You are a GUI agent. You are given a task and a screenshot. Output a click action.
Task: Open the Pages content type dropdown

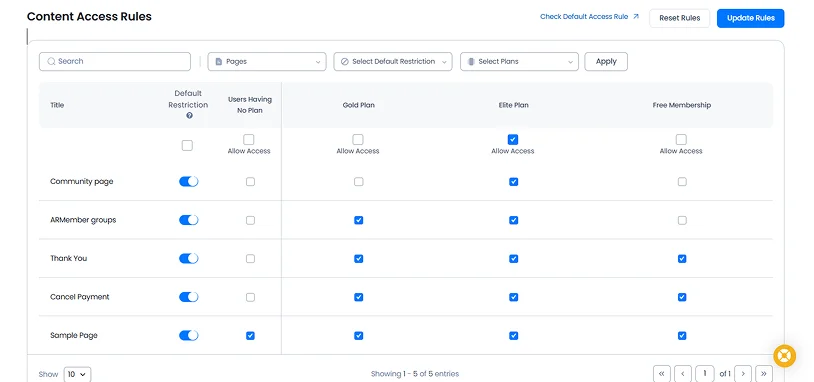[x=267, y=61]
